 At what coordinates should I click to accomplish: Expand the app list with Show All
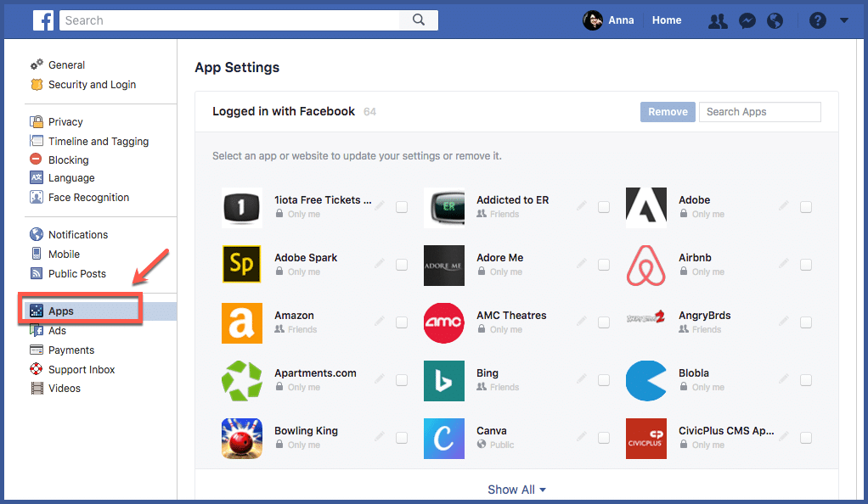[x=516, y=490]
